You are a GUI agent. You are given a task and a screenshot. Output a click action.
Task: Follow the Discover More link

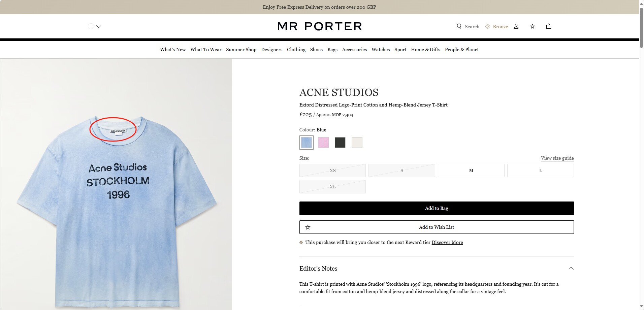tap(447, 242)
